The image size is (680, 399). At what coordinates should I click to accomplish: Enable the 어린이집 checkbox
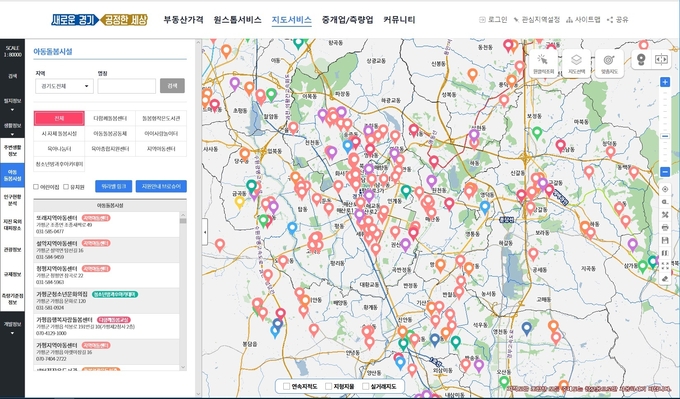pos(36,187)
